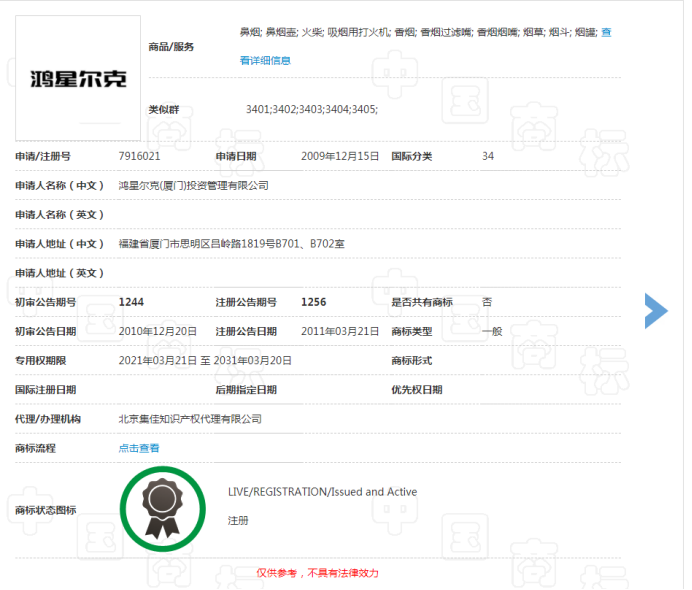The height and width of the screenshot is (590, 692).
Task: Select registration announcement date 2011年03月21日
Action: (340, 331)
